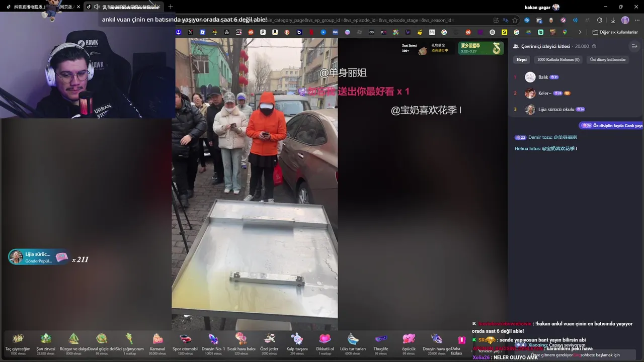Viewport: 644px width, 362px height.
Task: Send the Douyin No. 1 gift
Action: [213, 344]
